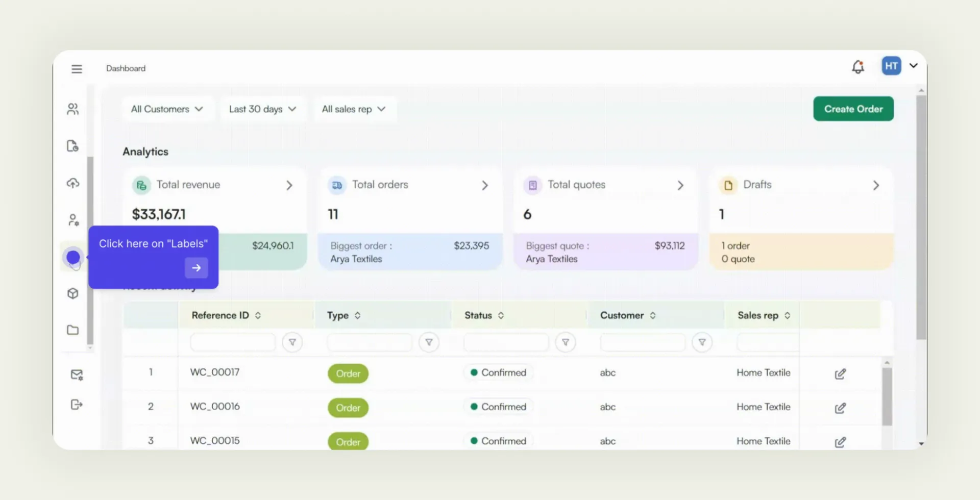Open the All Customers filter dropdown

pyautogui.click(x=167, y=109)
